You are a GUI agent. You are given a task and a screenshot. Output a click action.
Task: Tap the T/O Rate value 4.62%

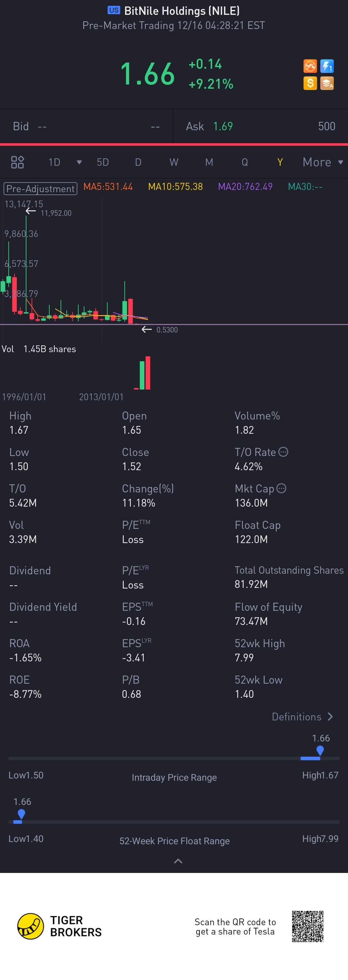(248, 466)
